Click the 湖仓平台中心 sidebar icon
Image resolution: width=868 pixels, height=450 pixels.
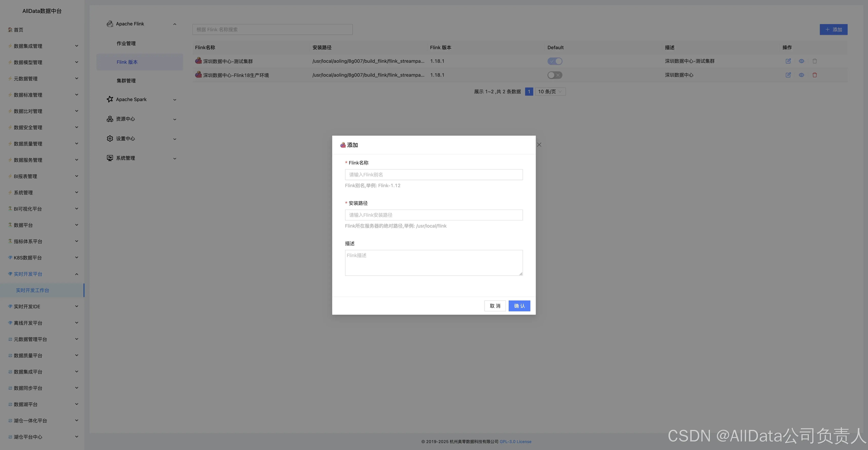click(x=10, y=437)
